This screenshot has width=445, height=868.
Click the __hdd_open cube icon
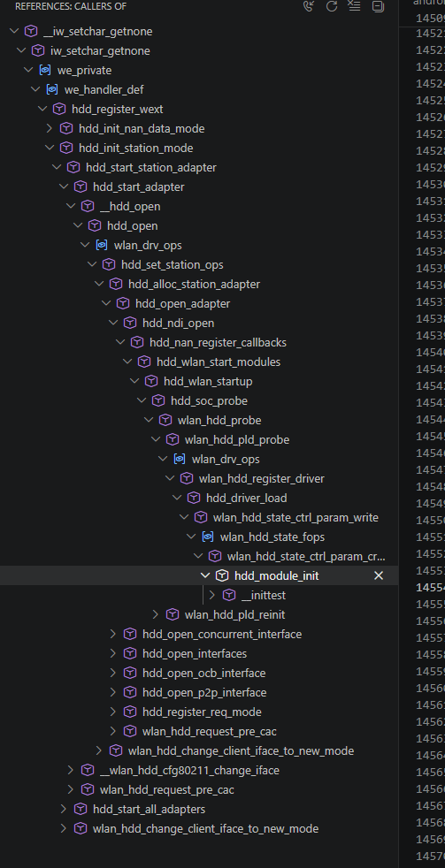(x=88, y=206)
